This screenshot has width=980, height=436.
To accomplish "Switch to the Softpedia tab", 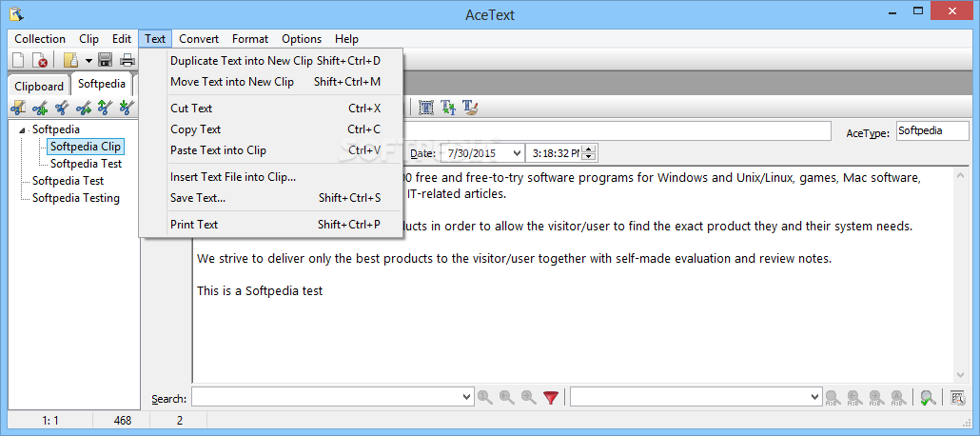I will [x=102, y=83].
